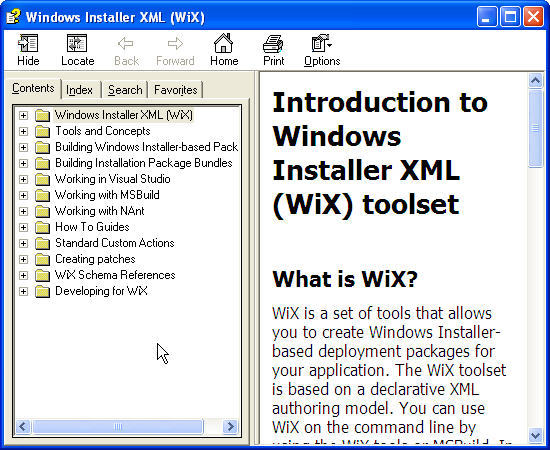
Task: Click the Hide toolbar button
Action: pos(28,50)
